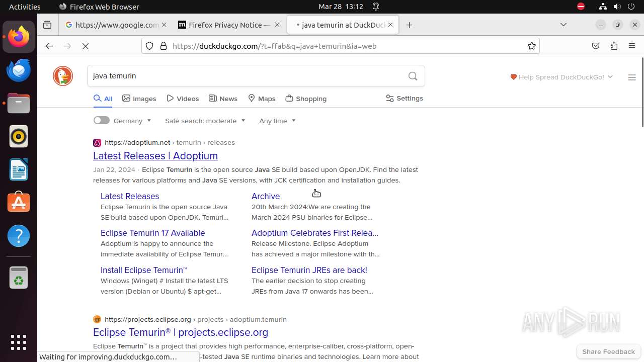644x362 pixels.
Task: Open Rhythmbox music player in dock
Action: tap(19, 136)
